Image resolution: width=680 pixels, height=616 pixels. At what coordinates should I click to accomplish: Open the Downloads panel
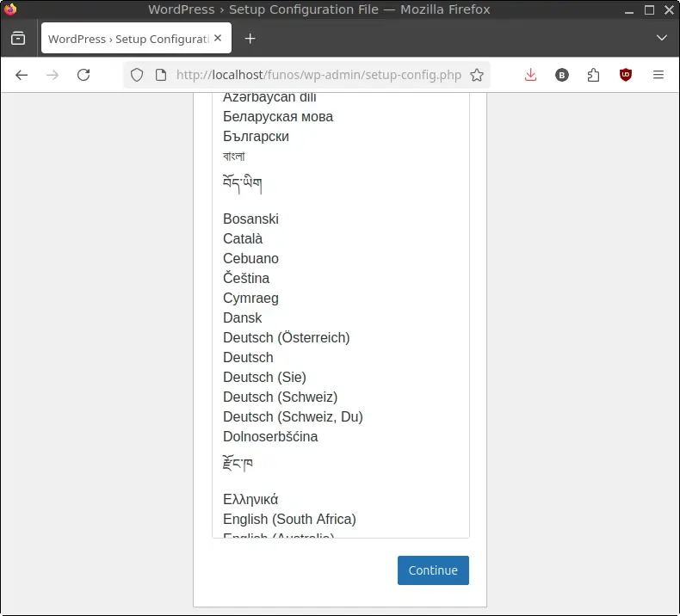point(530,75)
